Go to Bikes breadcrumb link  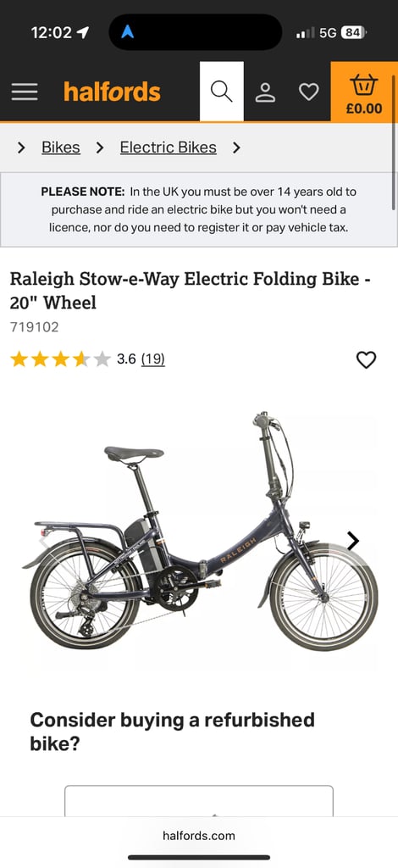pyautogui.click(x=61, y=147)
